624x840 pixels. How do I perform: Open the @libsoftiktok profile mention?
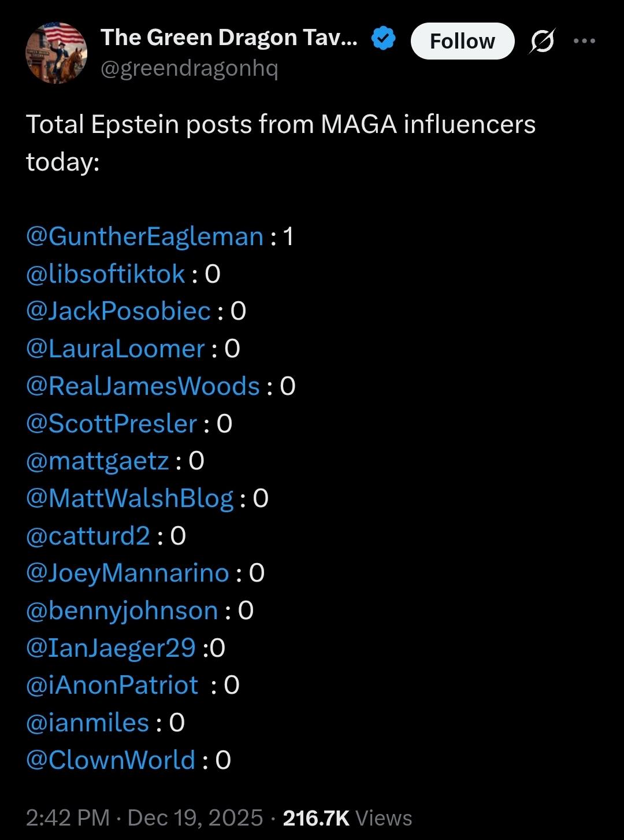click(x=106, y=274)
